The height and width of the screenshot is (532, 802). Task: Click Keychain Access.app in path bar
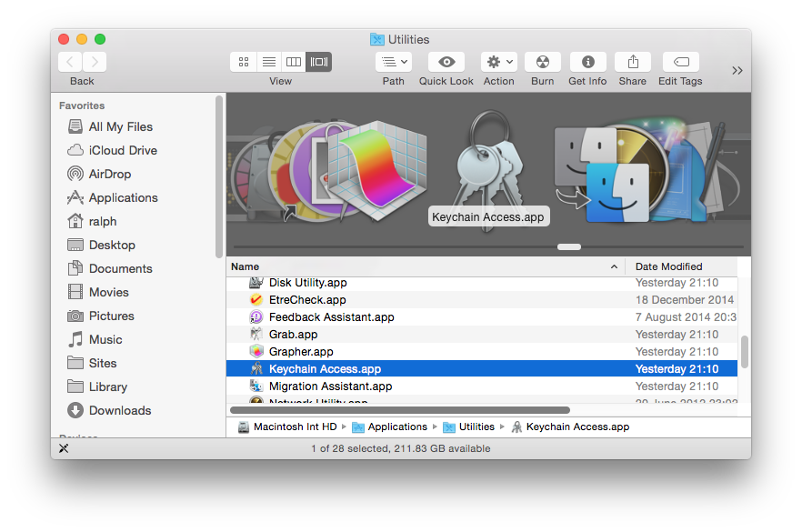(x=570, y=427)
